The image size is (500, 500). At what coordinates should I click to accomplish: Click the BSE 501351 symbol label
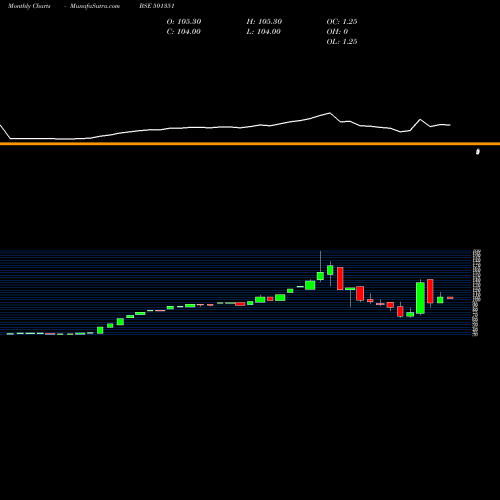point(157,6)
